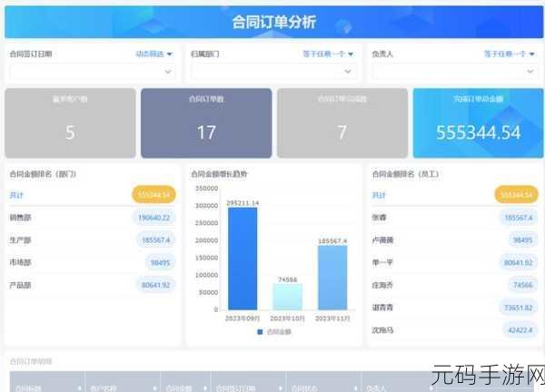The image size is (545, 392).
Task: Toggle the 合同金额 legend item under chart
Action: coord(274,332)
